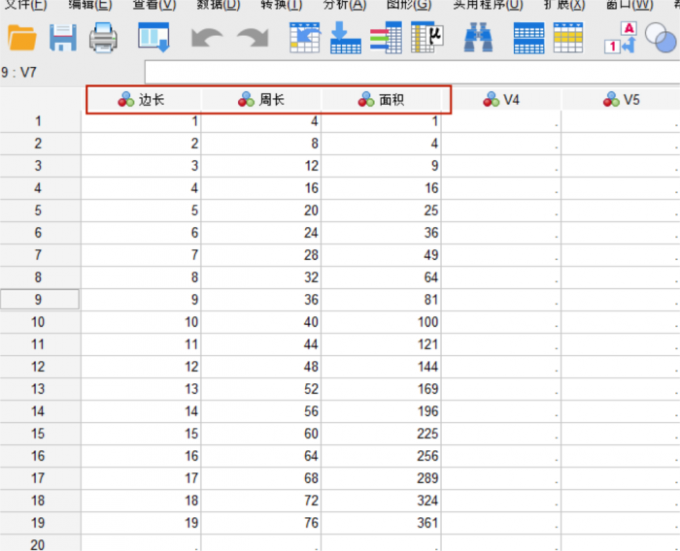Click the Go to variable icon
The height and width of the screenshot is (551, 680).
coord(345,38)
